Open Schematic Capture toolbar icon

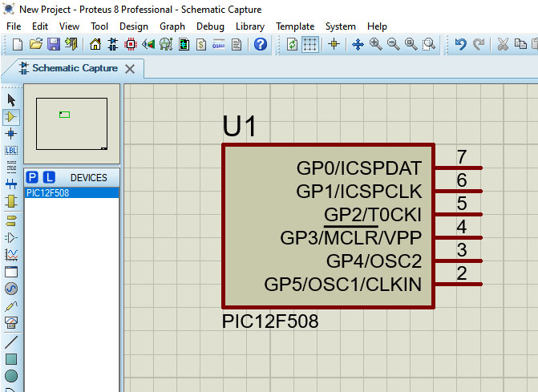tap(113, 44)
